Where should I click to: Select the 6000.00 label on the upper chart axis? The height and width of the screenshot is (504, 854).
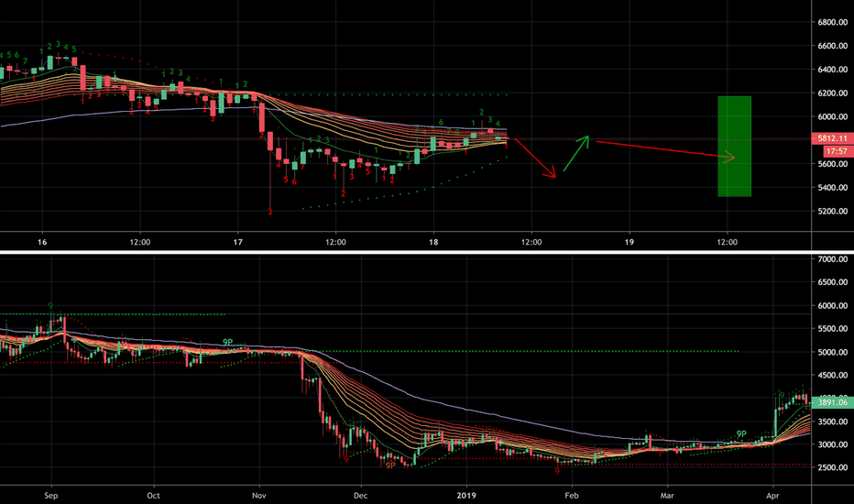point(832,116)
